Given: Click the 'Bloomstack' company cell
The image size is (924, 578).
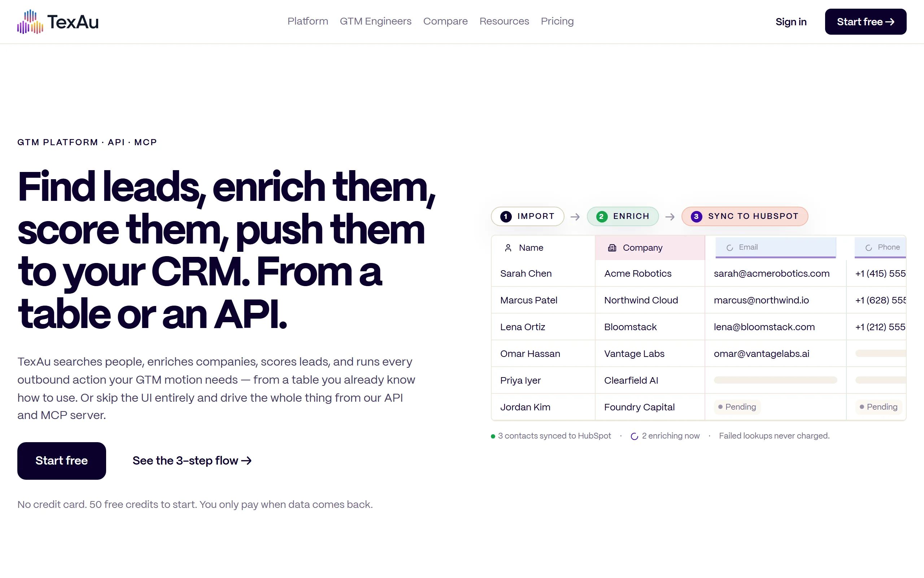Looking at the screenshot, I should pyautogui.click(x=650, y=327).
